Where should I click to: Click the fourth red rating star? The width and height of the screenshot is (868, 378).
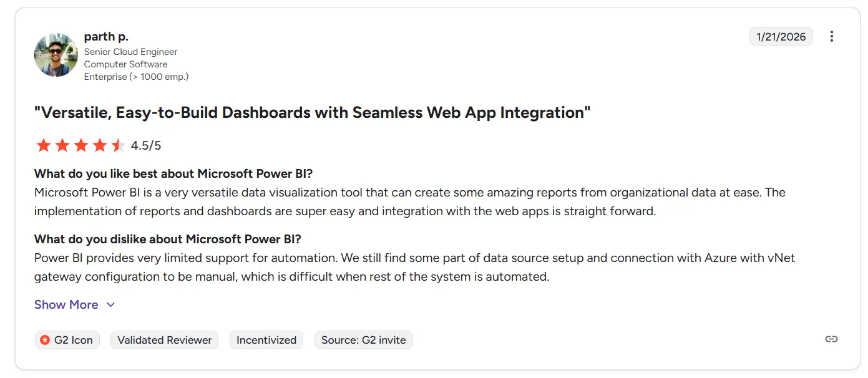100,146
